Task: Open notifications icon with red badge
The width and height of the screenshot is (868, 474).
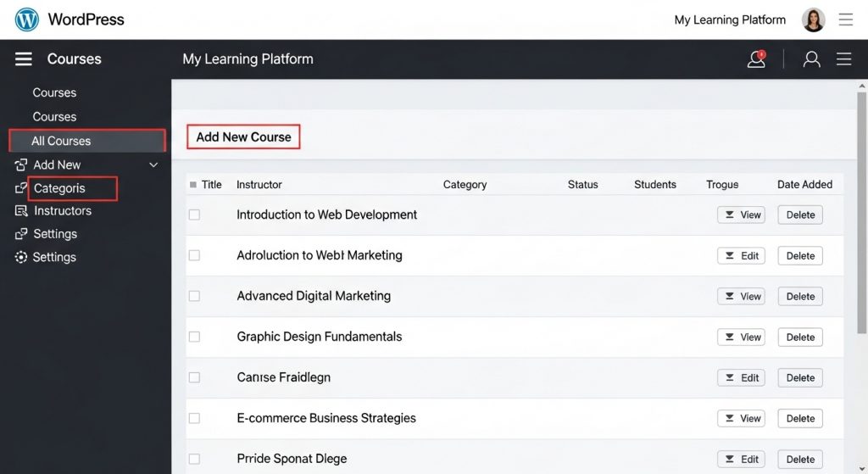Action: click(x=756, y=59)
